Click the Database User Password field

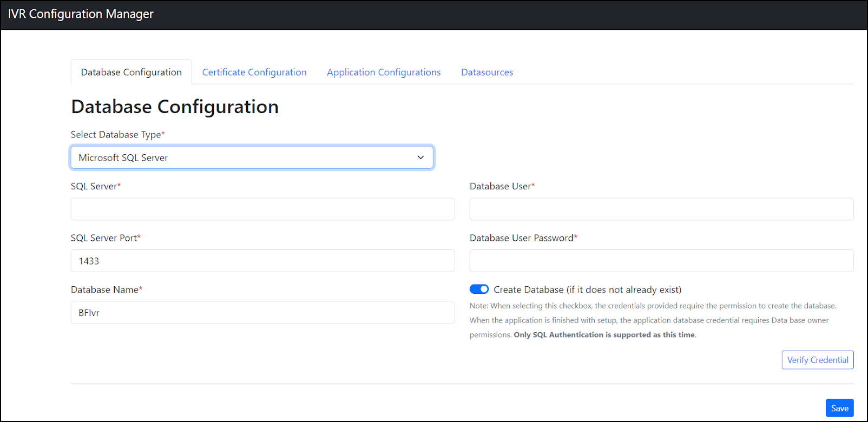tap(661, 261)
